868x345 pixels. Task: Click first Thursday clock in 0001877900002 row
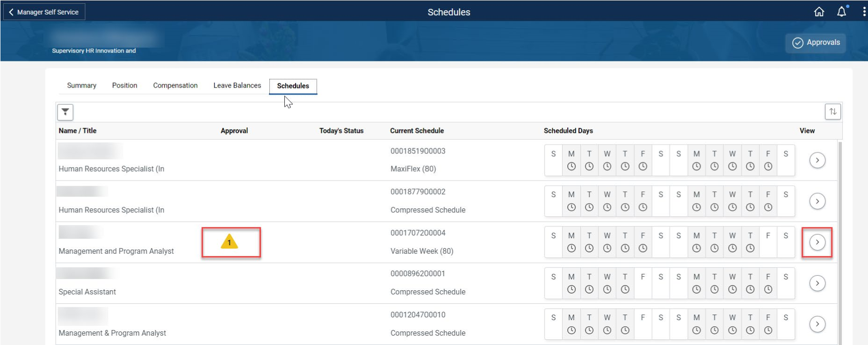point(625,207)
